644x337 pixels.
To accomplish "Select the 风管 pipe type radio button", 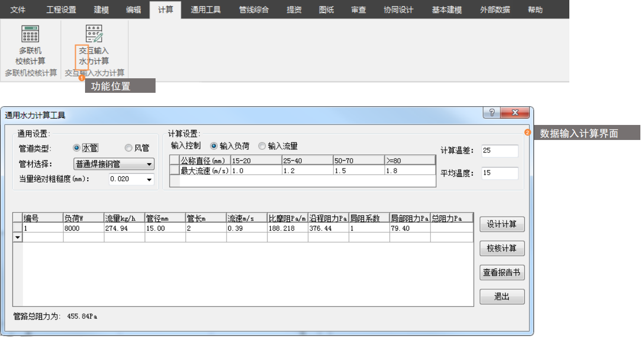I will click(x=128, y=148).
